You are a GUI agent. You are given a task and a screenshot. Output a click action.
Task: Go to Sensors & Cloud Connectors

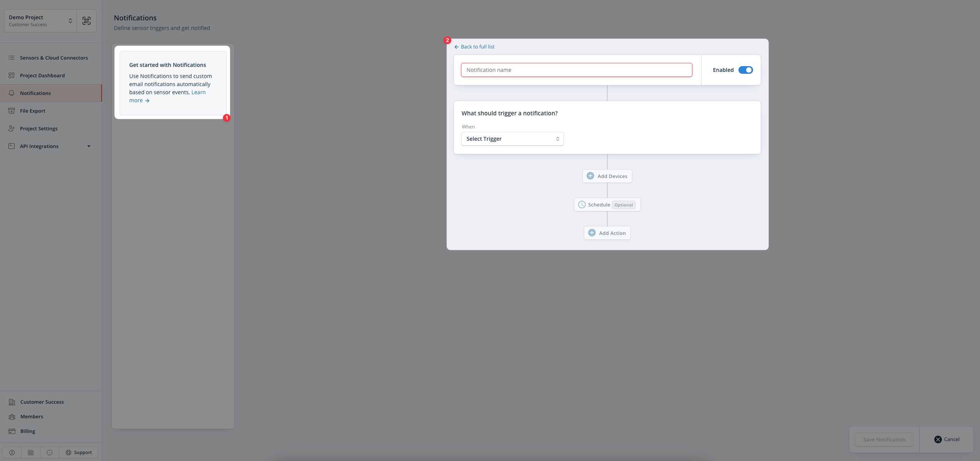coord(54,58)
